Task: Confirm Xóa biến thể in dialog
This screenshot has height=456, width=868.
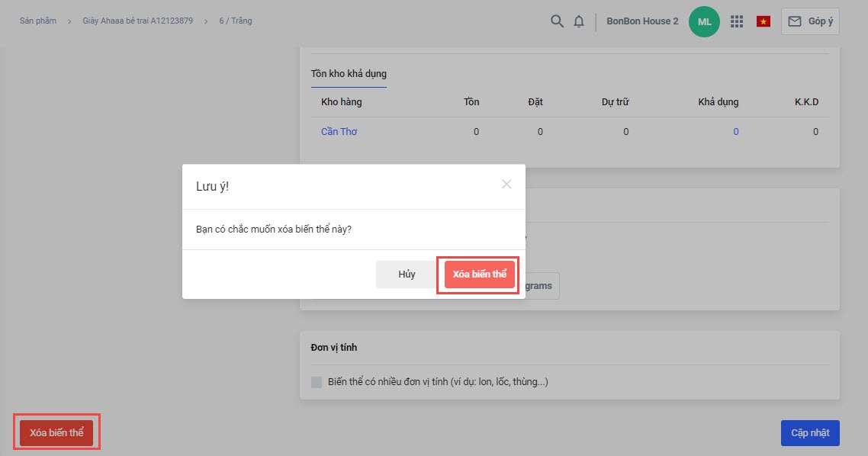Action: (480, 275)
